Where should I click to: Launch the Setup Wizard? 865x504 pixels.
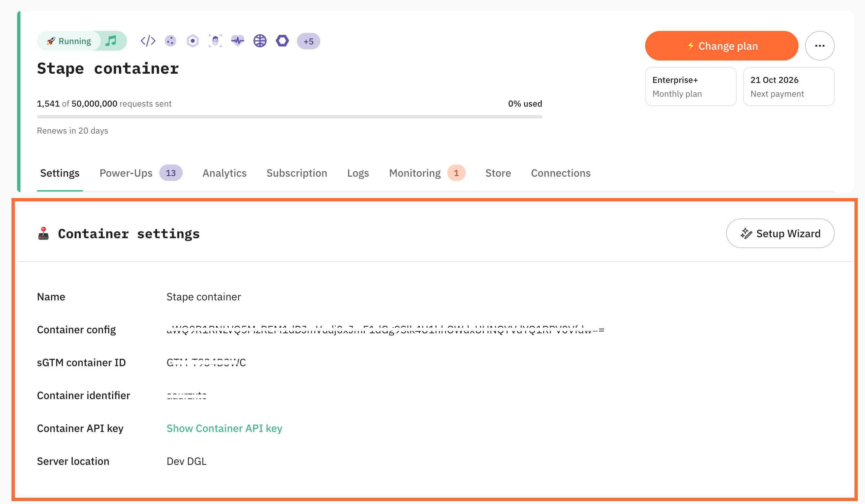(x=780, y=233)
